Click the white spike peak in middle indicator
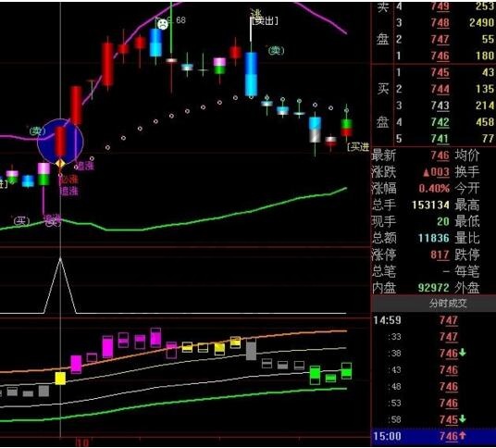 60,259
